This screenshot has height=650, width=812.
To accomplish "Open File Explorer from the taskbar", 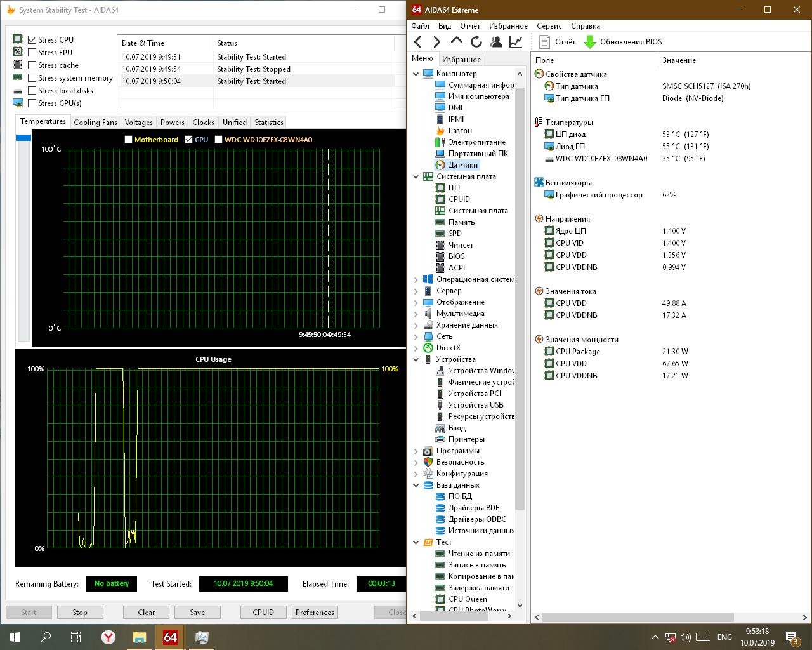I will point(140,637).
